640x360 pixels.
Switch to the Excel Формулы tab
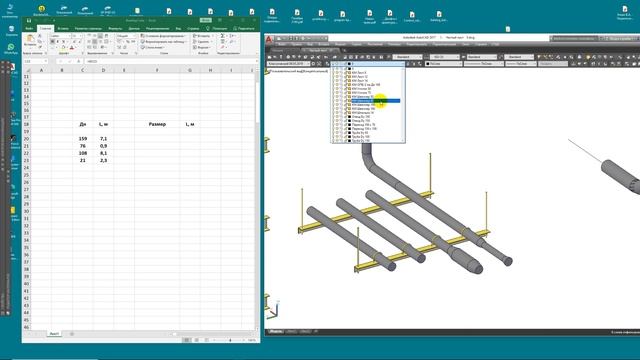pyautogui.click(x=115, y=29)
